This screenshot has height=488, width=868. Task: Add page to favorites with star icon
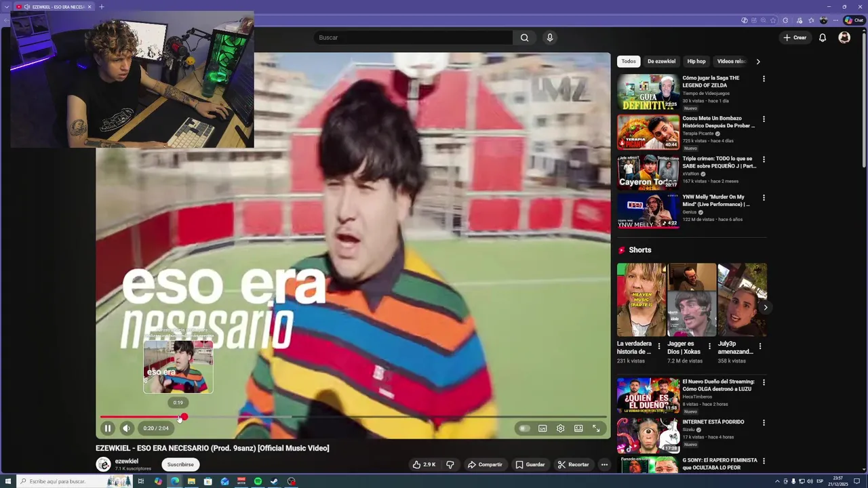773,20
